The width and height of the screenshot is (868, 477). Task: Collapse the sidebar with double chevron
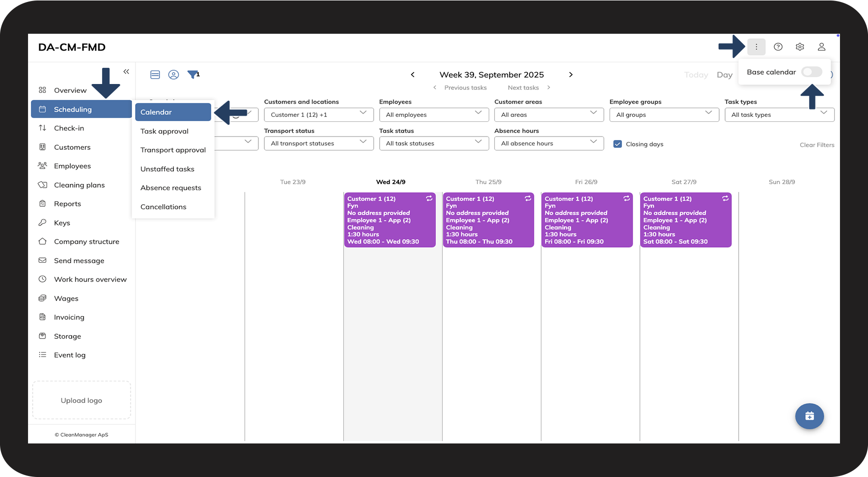(126, 72)
